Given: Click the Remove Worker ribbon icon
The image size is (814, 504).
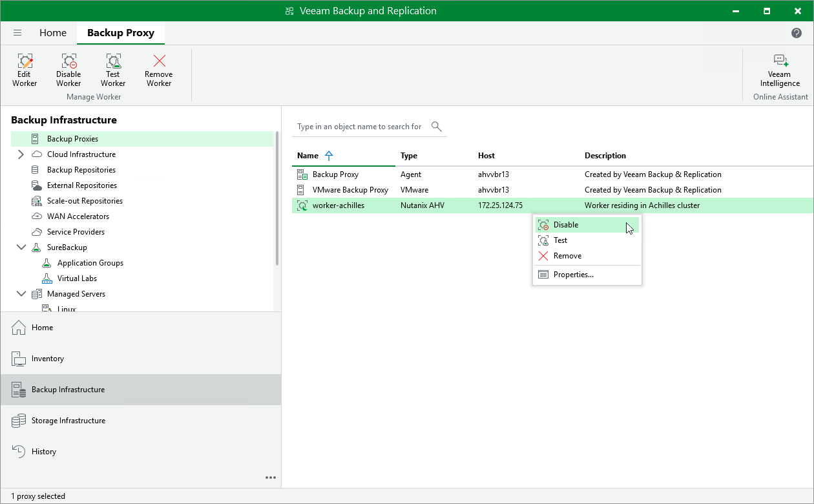Looking at the screenshot, I should [159, 61].
